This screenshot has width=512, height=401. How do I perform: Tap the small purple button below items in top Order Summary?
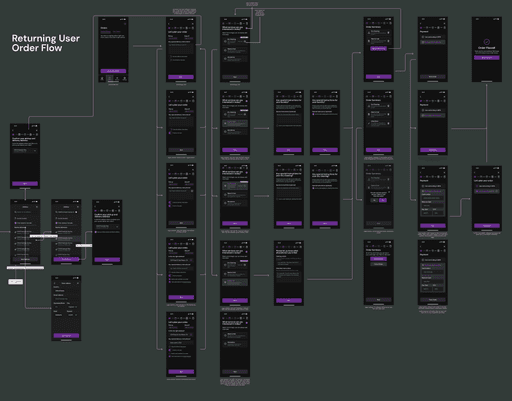pos(378,49)
